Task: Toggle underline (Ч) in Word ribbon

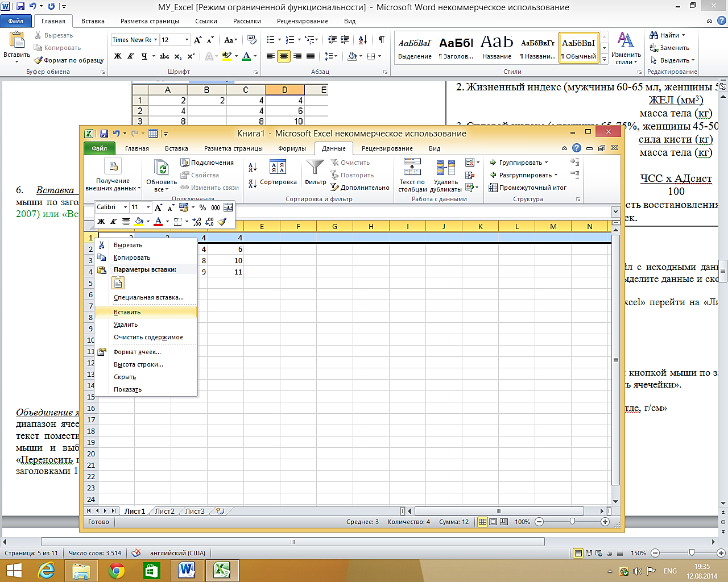Action: 144,56
